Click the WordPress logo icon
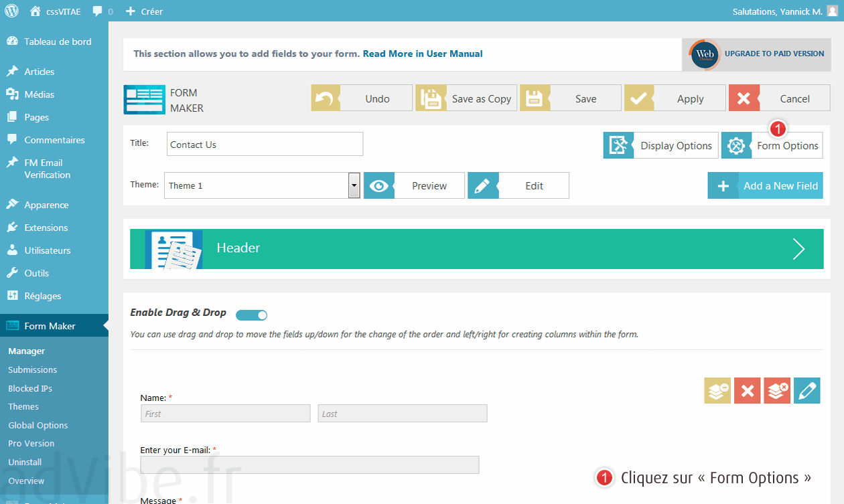This screenshot has width=844, height=504. point(11,11)
